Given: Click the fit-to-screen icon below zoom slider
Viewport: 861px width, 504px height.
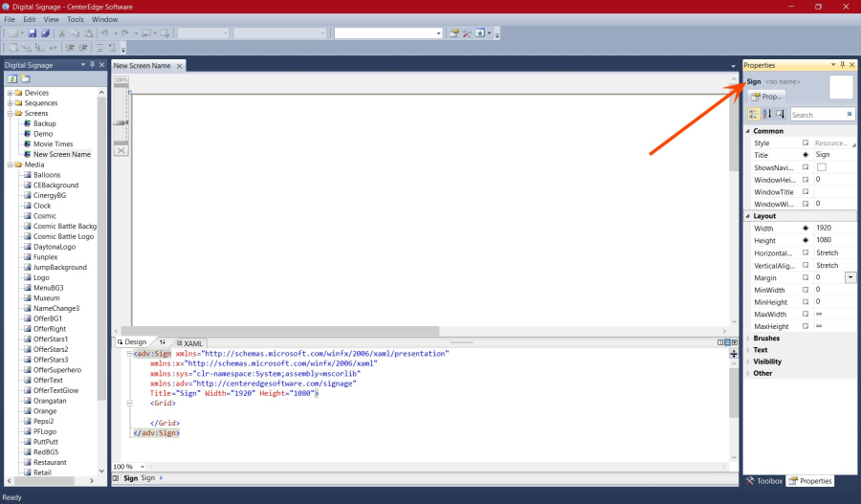Looking at the screenshot, I should [x=121, y=150].
